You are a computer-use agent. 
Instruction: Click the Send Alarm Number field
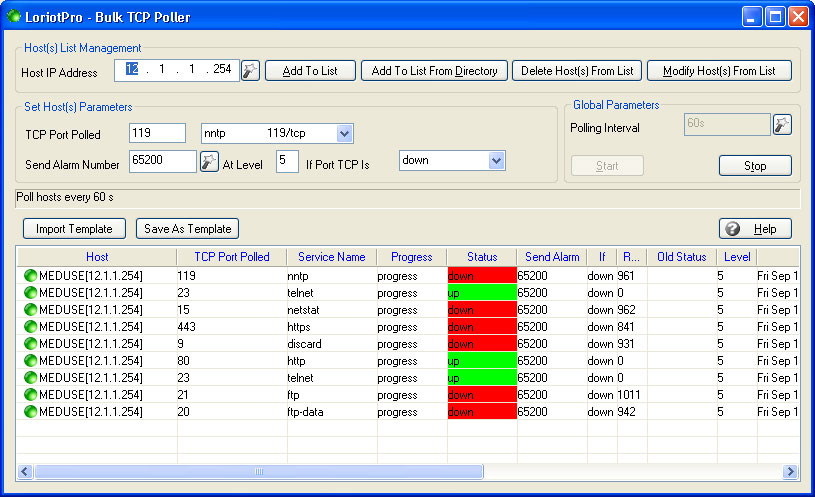click(163, 161)
